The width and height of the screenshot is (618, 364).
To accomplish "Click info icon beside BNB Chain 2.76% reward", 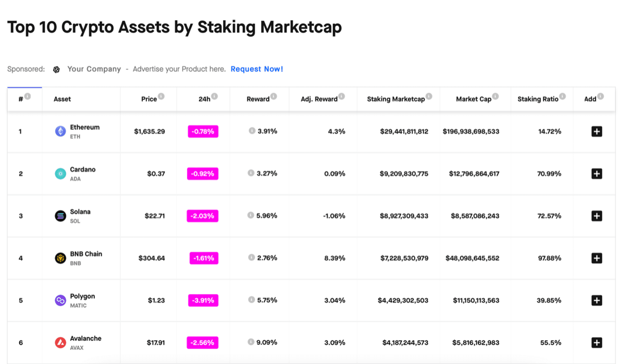I will point(252,257).
